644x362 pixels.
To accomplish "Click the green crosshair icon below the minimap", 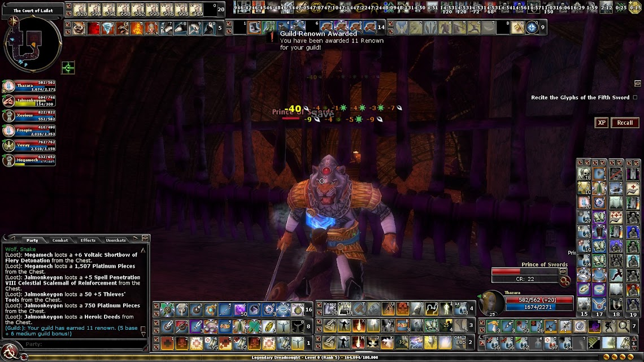I will pyautogui.click(x=68, y=67).
